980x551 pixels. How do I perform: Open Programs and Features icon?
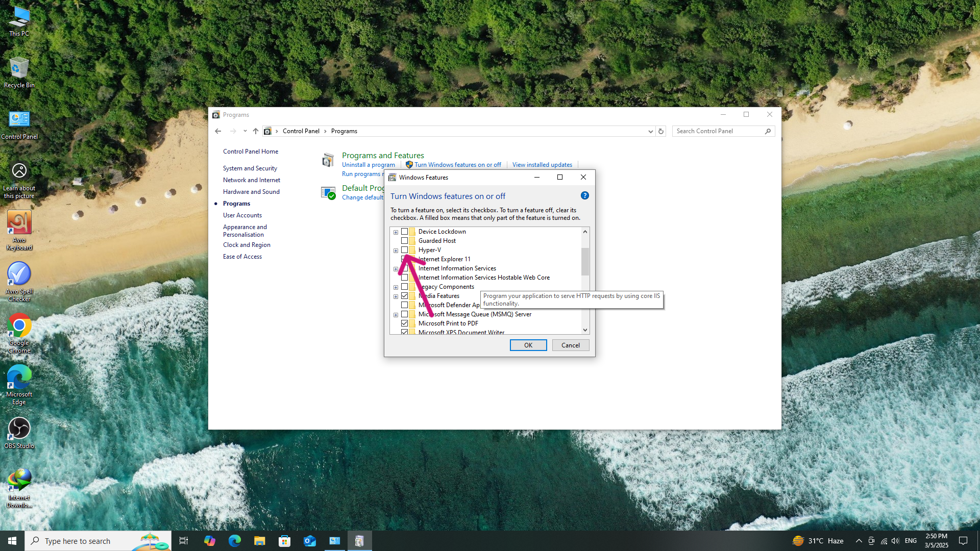328,160
